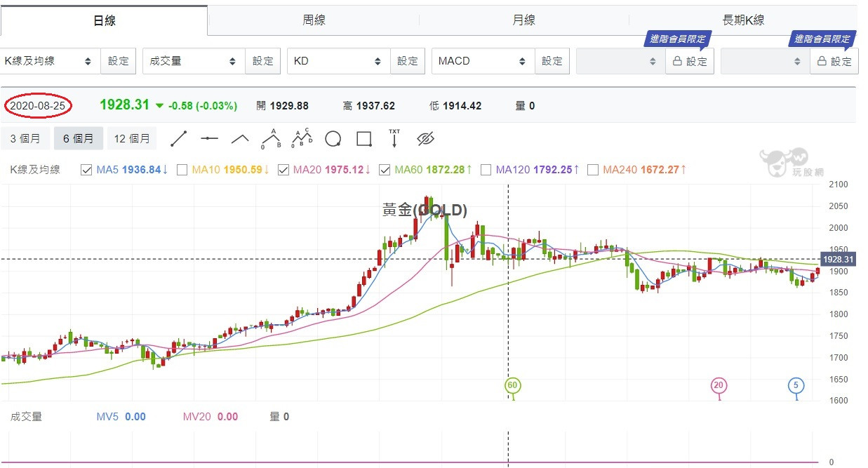Select the TXT text annotation tool
868x468 pixels.
pyautogui.click(x=394, y=138)
